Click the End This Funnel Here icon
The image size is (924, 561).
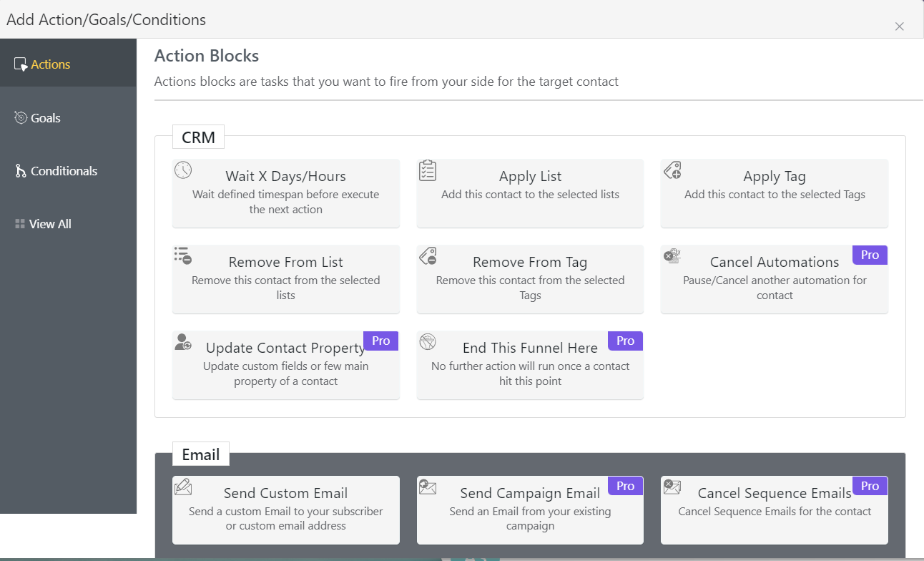(428, 342)
